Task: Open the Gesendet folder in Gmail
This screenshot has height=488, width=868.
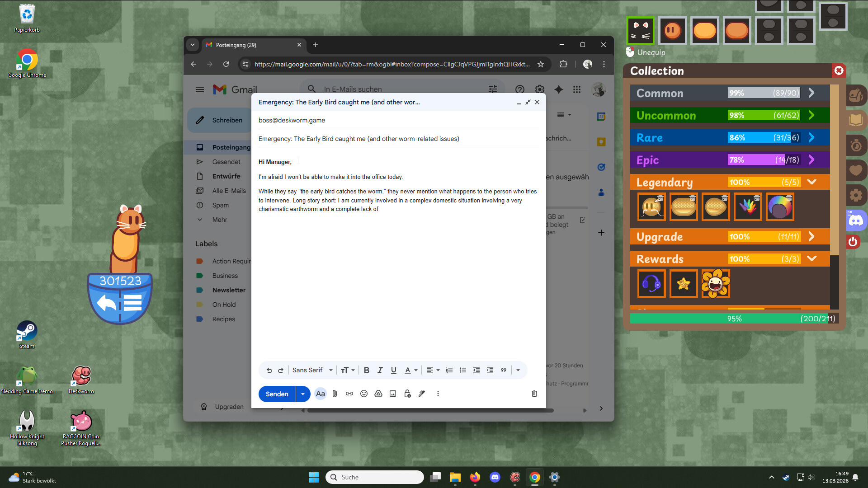Action: 226,162
